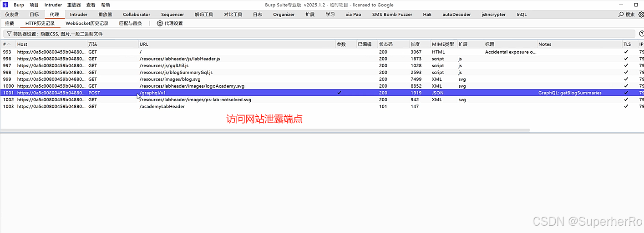Select request row 993 with URL /
Screen dimensions: 644x233
point(322,52)
